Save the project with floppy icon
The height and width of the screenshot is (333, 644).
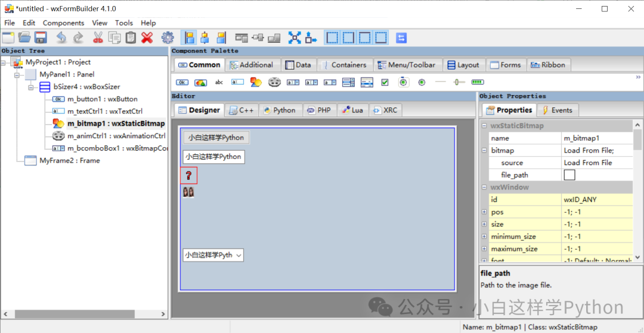pos(41,38)
